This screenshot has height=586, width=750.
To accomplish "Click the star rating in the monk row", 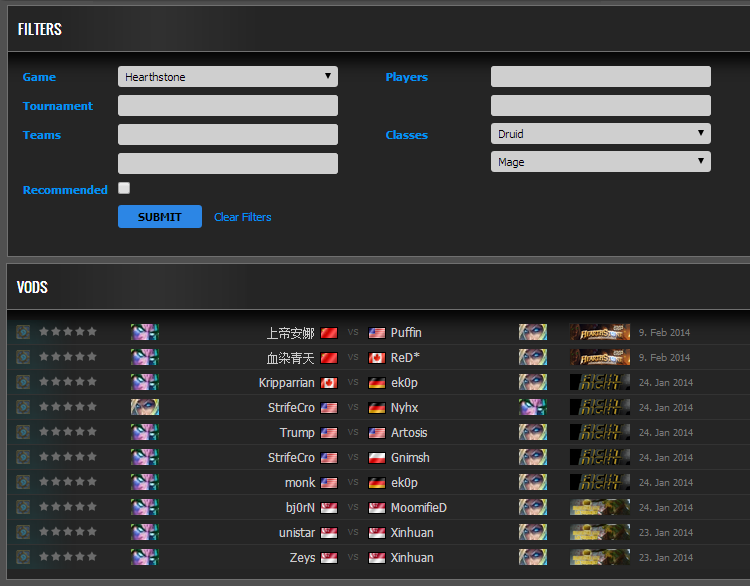I will pos(68,482).
